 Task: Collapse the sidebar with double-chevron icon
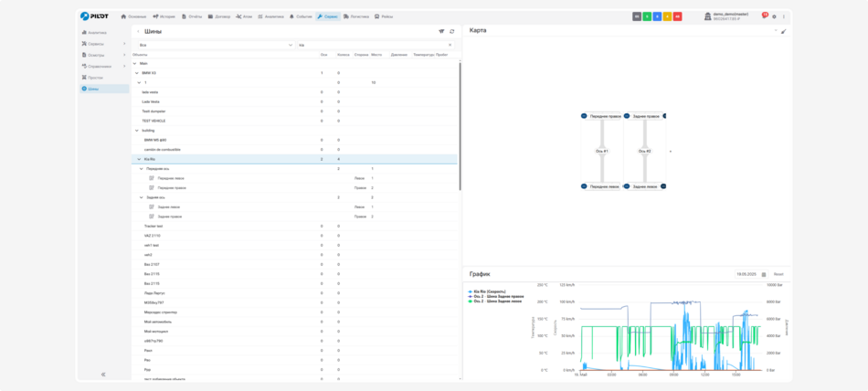pos(103,375)
